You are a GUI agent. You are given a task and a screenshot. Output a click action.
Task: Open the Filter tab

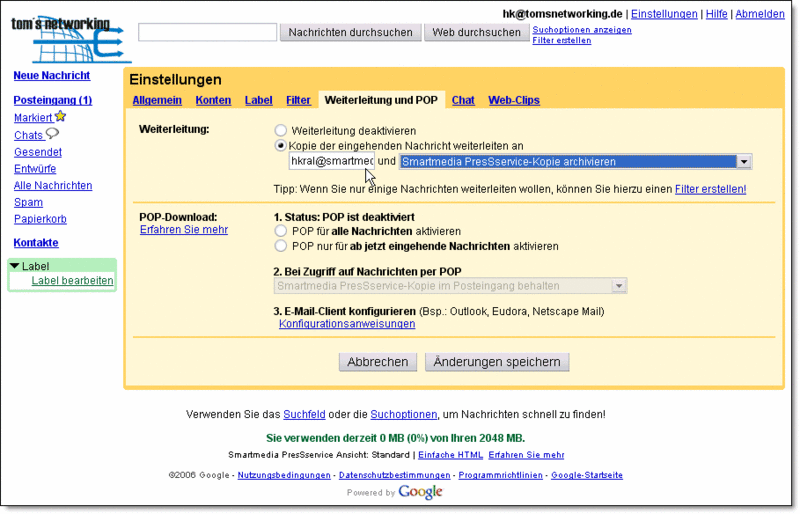(x=298, y=100)
